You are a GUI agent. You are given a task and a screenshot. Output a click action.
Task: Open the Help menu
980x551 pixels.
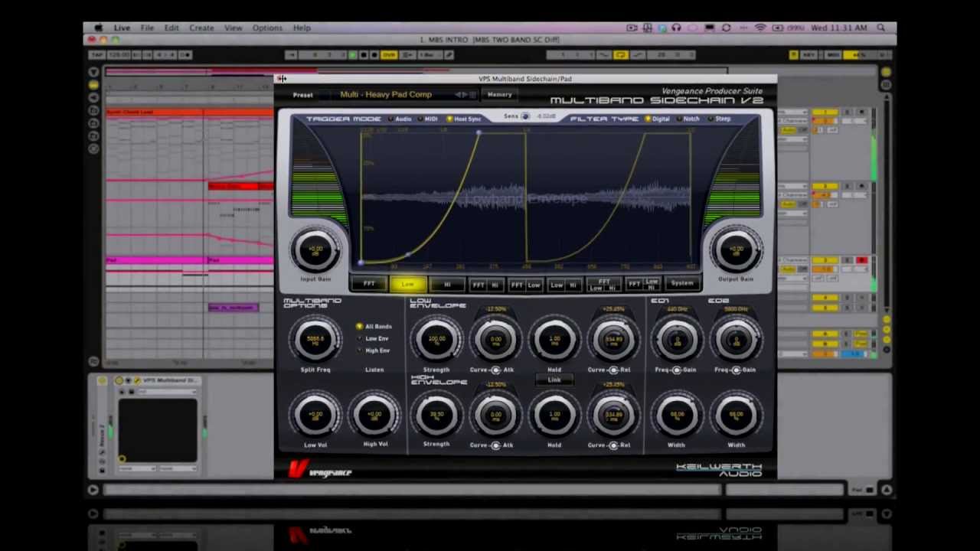coord(302,28)
